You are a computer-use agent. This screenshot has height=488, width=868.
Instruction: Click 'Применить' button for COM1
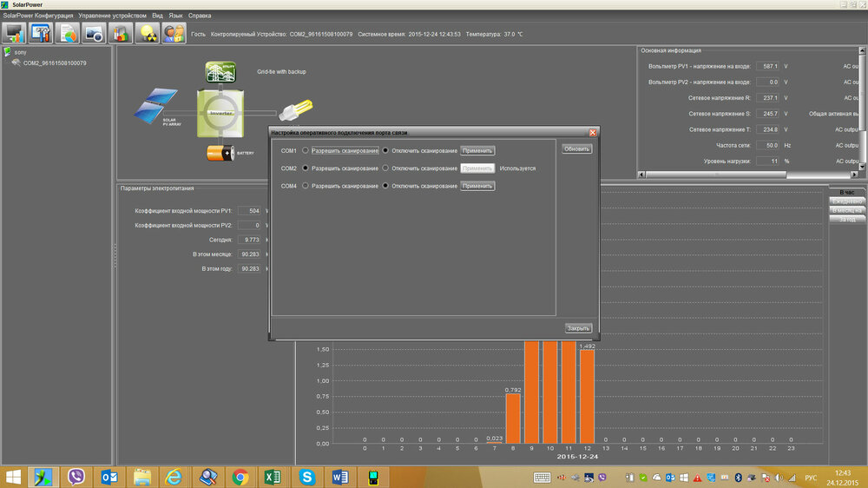point(477,150)
